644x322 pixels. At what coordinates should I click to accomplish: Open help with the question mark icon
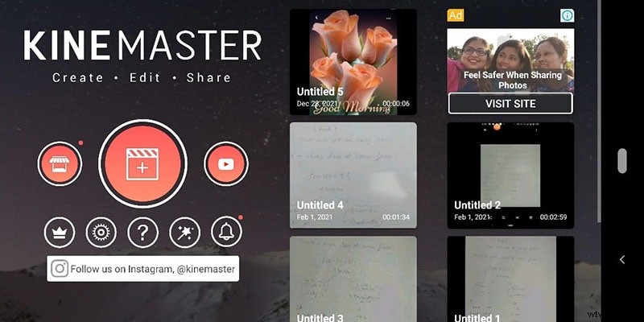pyautogui.click(x=142, y=233)
